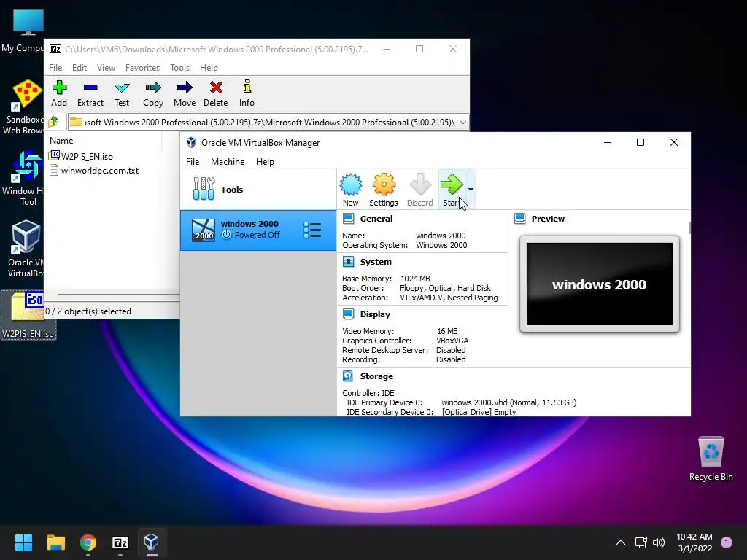Click the System section header

click(x=376, y=262)
